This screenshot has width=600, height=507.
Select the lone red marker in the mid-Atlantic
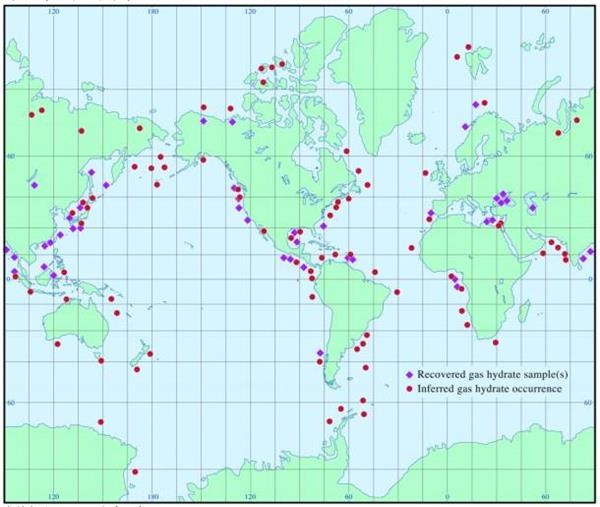[x=411, y=248]
